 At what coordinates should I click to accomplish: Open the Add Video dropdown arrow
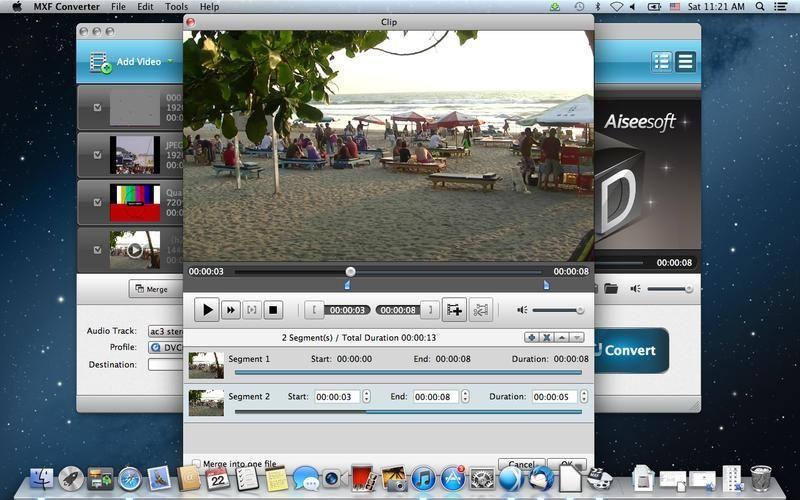[x=170, y=62]
